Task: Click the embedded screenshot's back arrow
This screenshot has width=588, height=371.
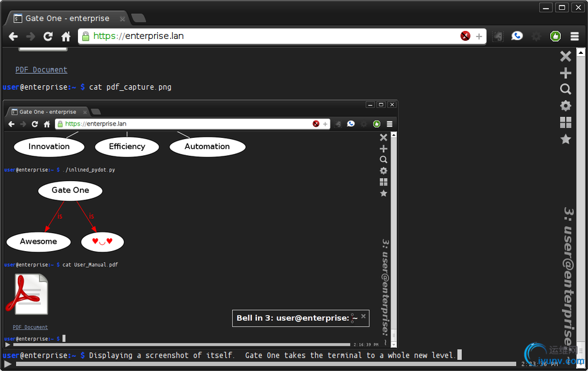Action: 11,124
